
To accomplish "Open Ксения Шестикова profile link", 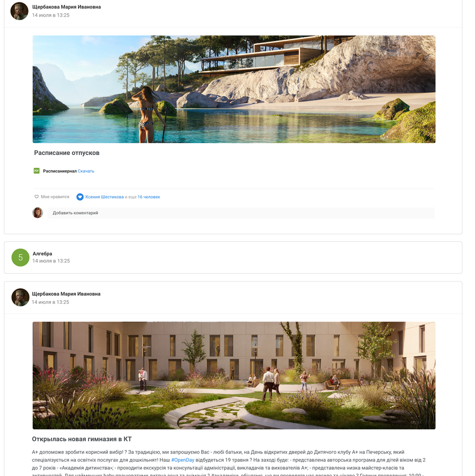I will (105, 197).
